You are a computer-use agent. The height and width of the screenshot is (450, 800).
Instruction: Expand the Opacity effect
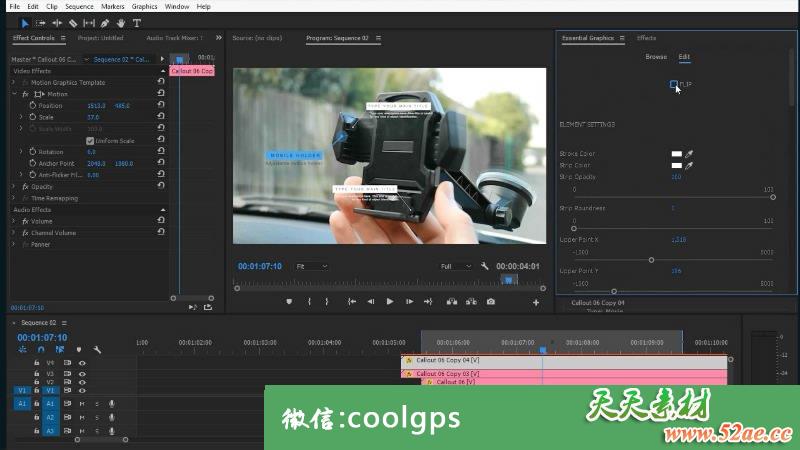click(14, 186)
